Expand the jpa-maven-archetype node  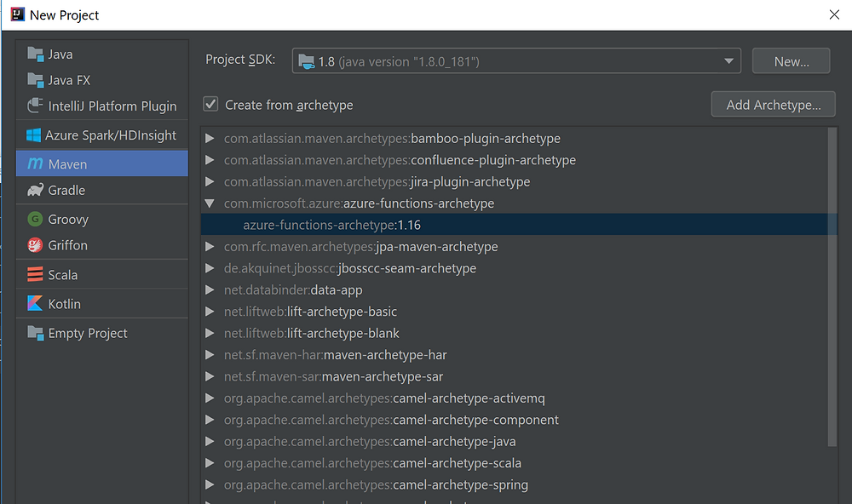210,247
